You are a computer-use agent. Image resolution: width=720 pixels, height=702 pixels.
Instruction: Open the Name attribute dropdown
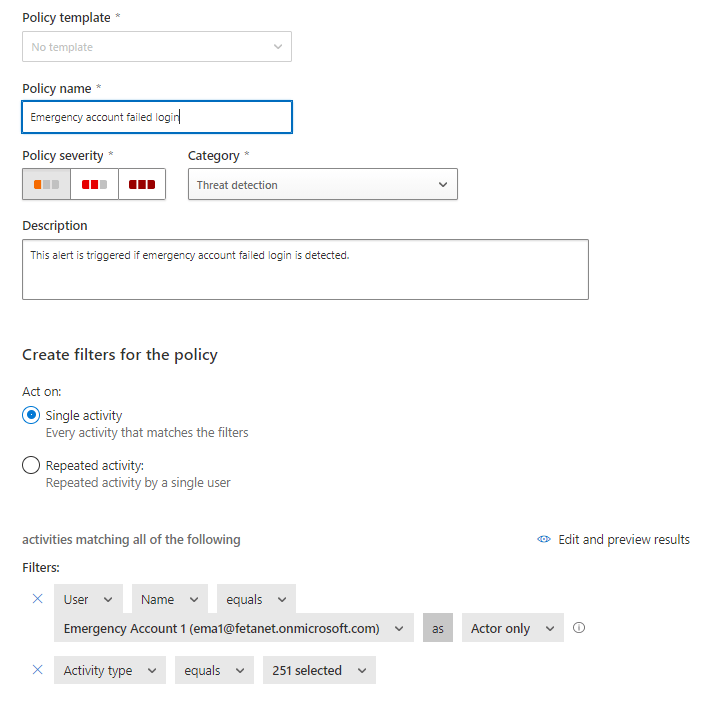pos(169,600)
